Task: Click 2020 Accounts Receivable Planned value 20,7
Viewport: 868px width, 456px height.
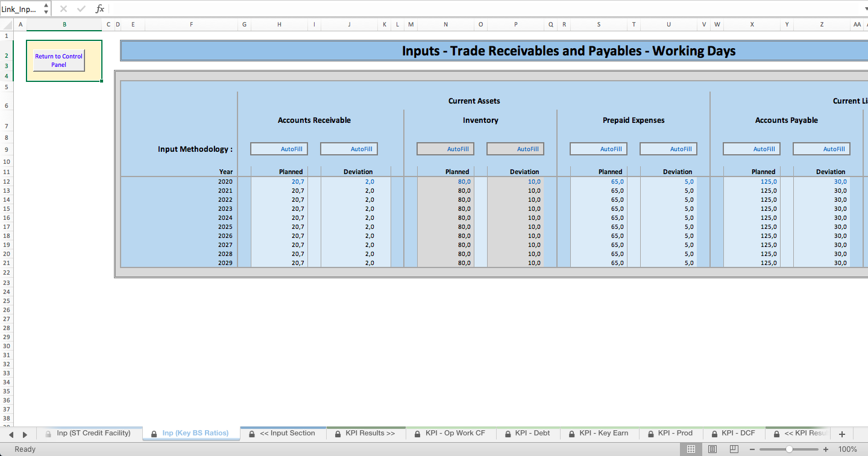Action: coord(279,181)
